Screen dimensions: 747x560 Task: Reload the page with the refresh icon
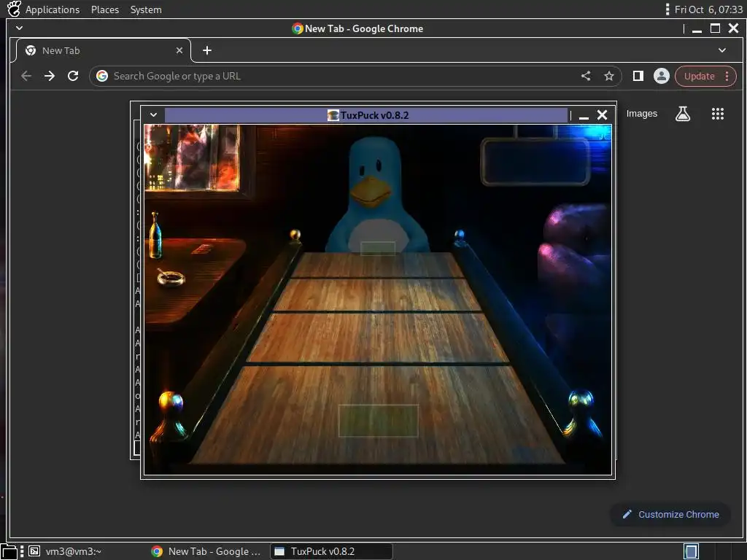pos(73,76)
